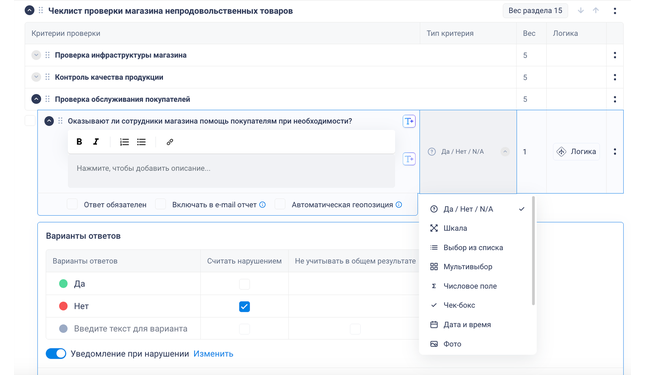Open the Да / Нет / N/A type dropdown
The image size is (646, 375).
[468, 152]
